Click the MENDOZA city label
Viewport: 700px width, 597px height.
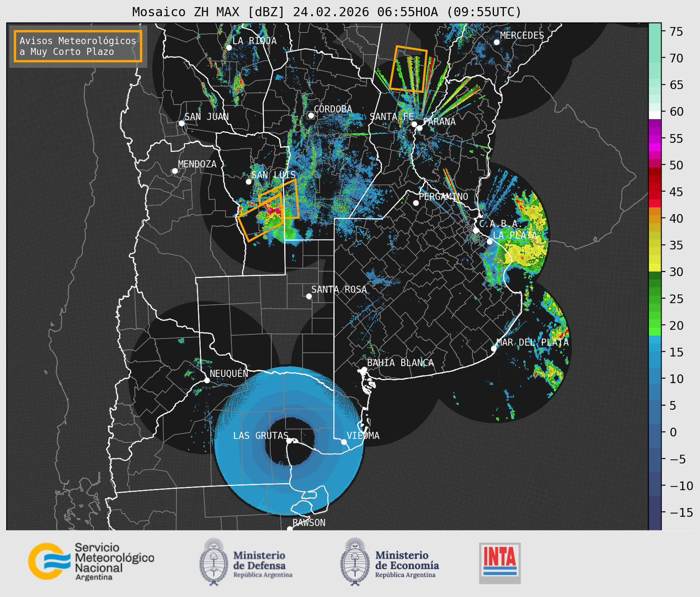coord(197,164)
